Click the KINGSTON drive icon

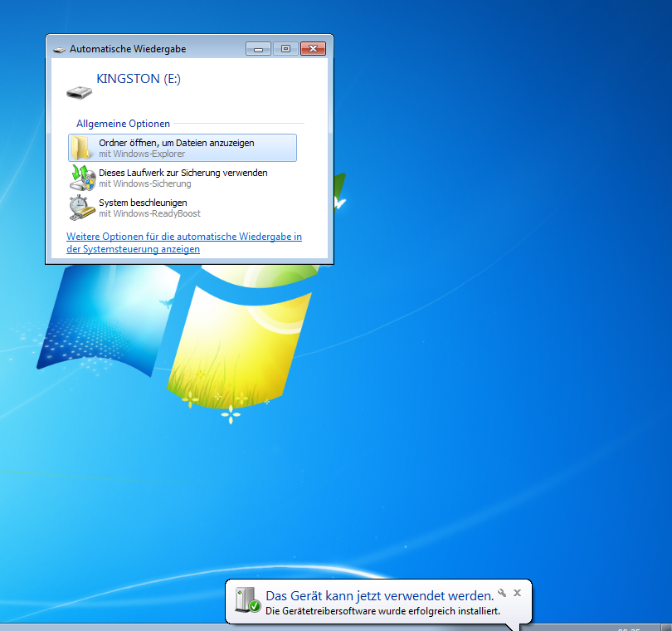click(x=80, y=92)
